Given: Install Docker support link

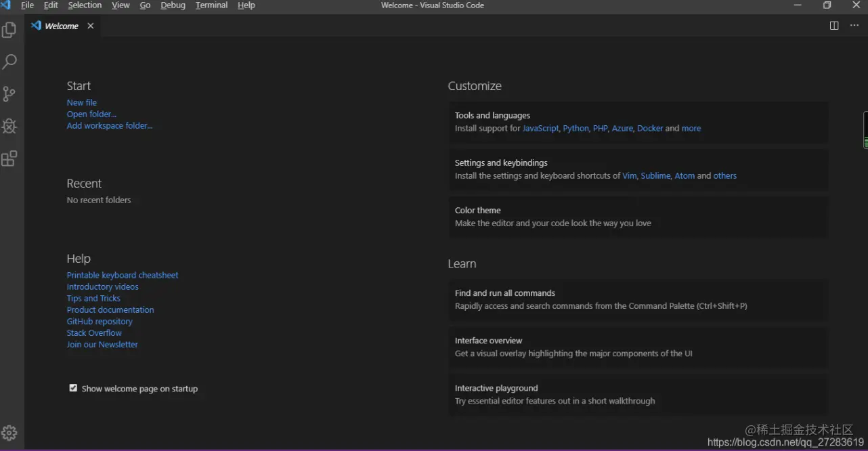Looking at the screenshot, I should point(650,129).
